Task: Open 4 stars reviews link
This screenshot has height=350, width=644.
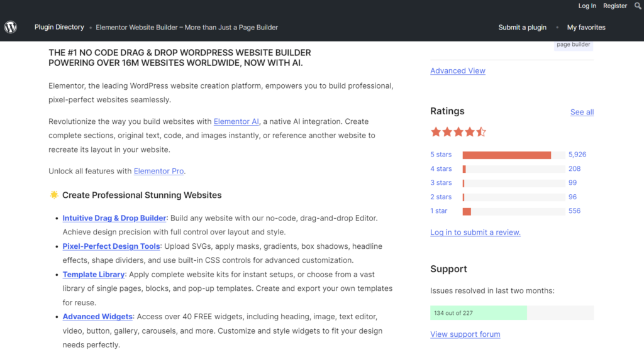Action: click(x=441, y=168)
